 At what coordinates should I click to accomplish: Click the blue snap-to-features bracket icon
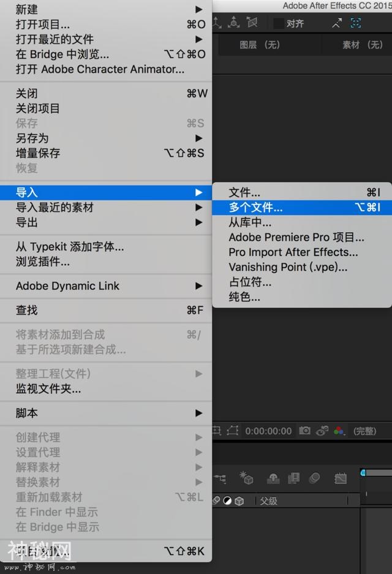point(356,23)
